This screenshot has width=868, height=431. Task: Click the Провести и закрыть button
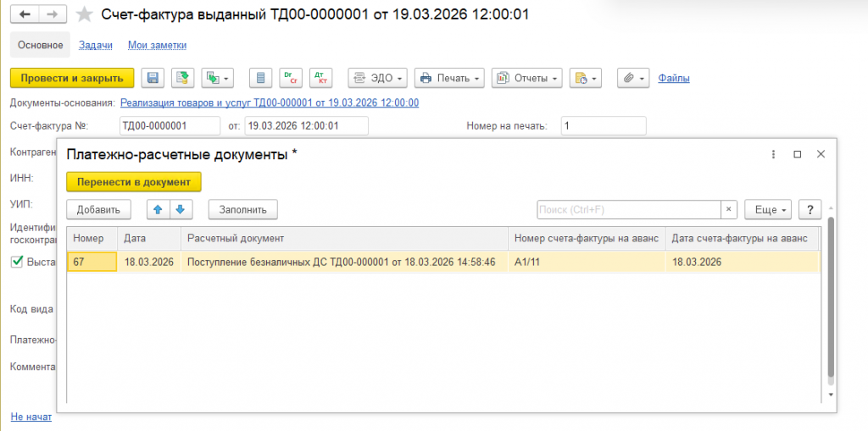click(x=72, y=78)
